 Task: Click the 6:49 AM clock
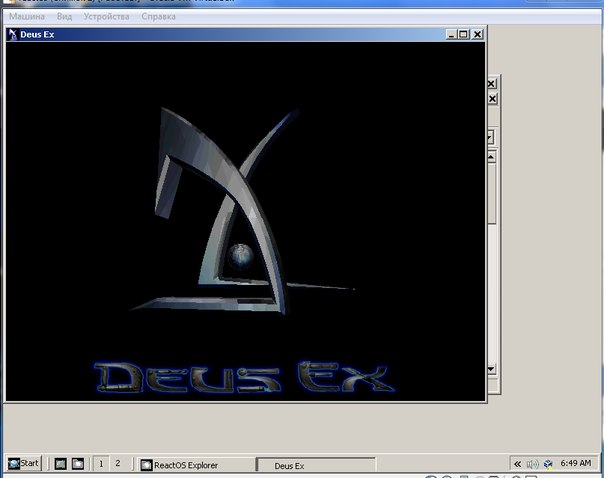[x=575, y=463]
